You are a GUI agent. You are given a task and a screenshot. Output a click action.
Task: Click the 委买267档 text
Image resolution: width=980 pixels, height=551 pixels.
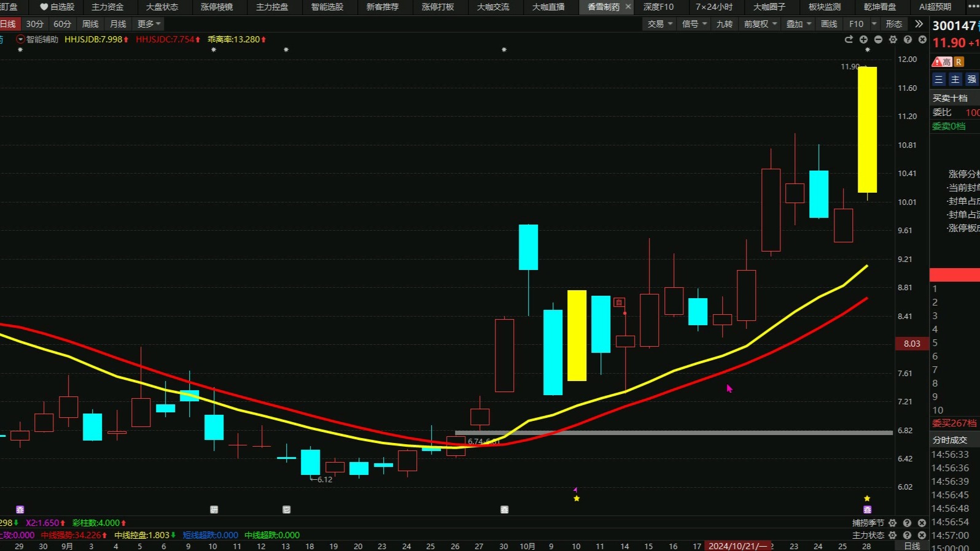(x=954, y=423)
